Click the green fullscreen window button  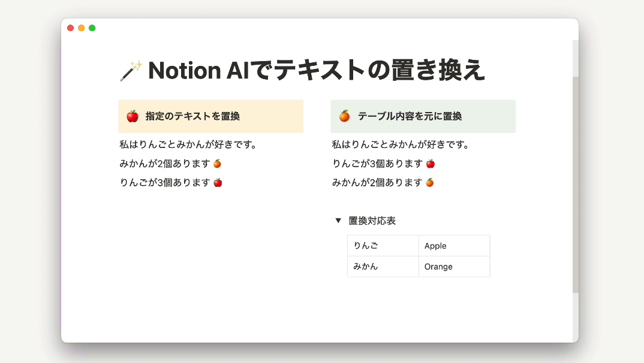(92, 28)
